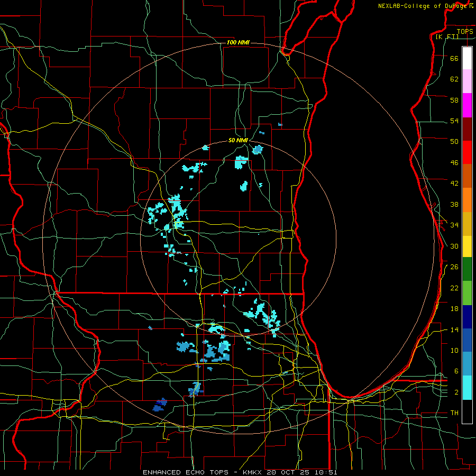The image size is (476, 476).
Task: Click the 6 scale value
Action: [456, 371]
